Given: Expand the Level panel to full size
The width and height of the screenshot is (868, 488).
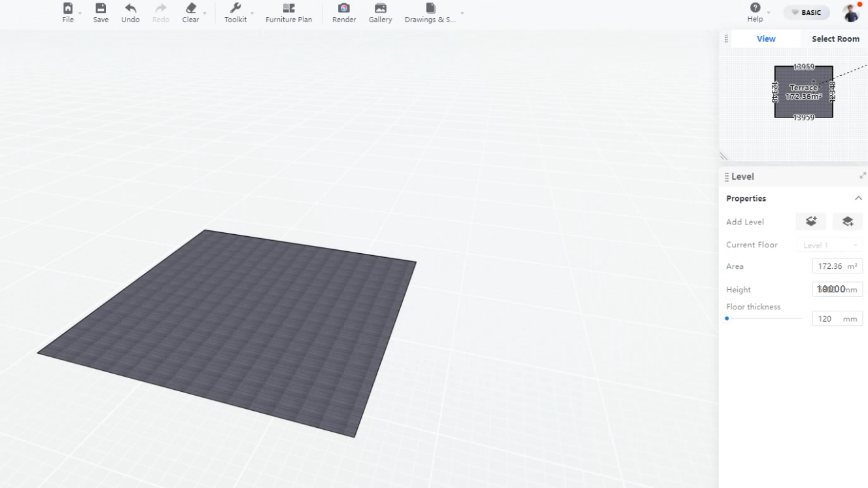Looking at the screenshot, I should coord(863,176).
